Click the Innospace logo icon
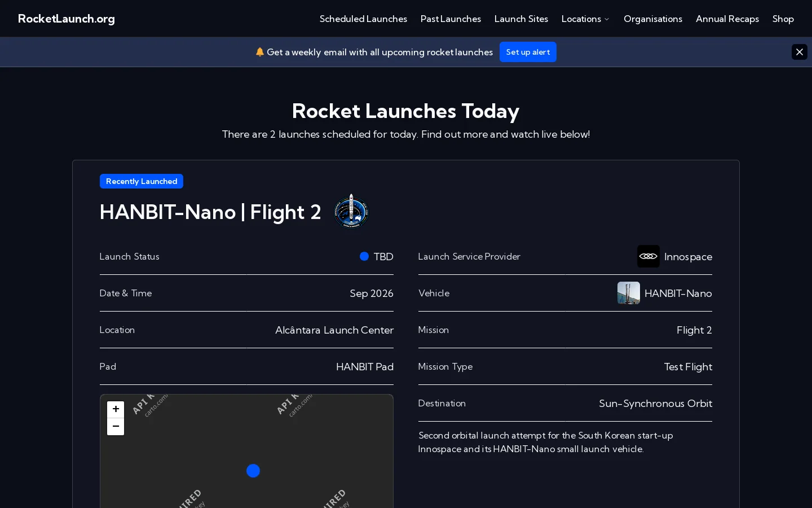Image resolution: width=812 pixels, height=508 pixels. (648, 256)
